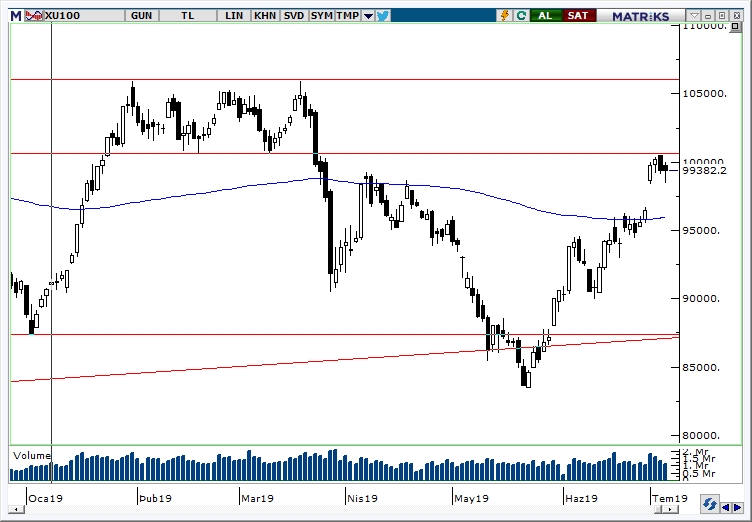Click the current price label 99382.2
The width and height of the screenshot is (752, 522).
tap(705, 170)
